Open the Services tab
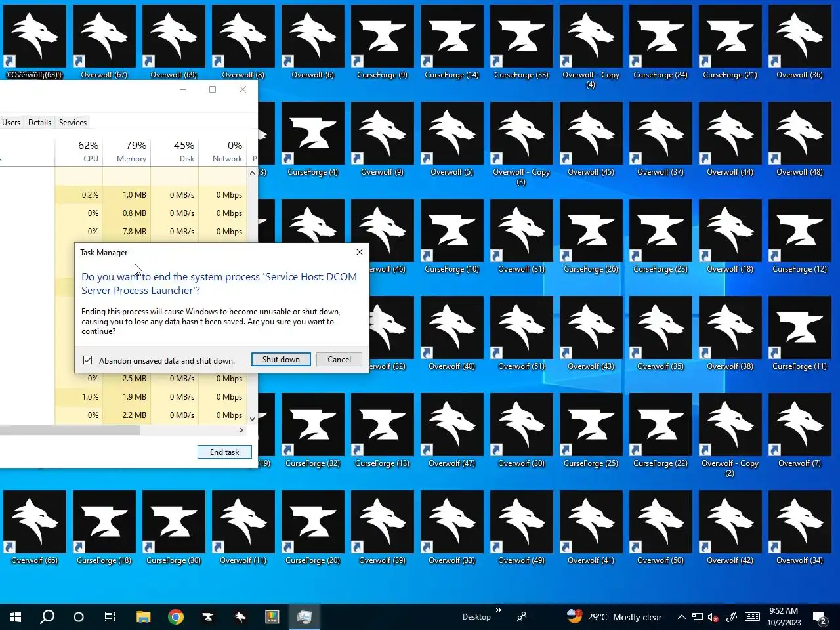The image size is (840, 630). tap(73, 123)
